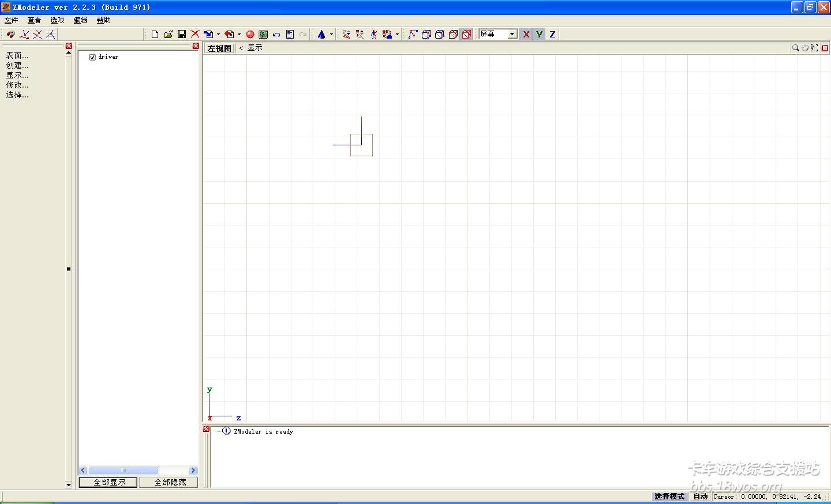Select the driver object name
The height and width of the screenshot is (504, 831).
click(108, 57)
